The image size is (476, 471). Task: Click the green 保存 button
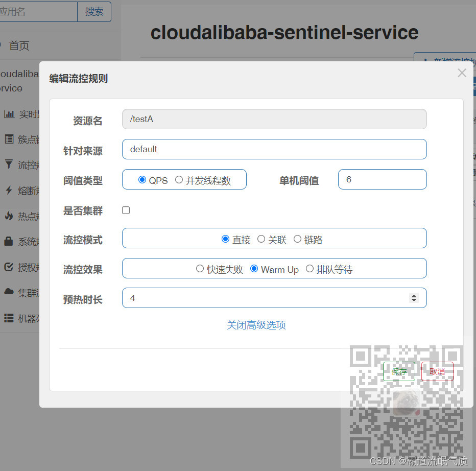pos(399,371)
